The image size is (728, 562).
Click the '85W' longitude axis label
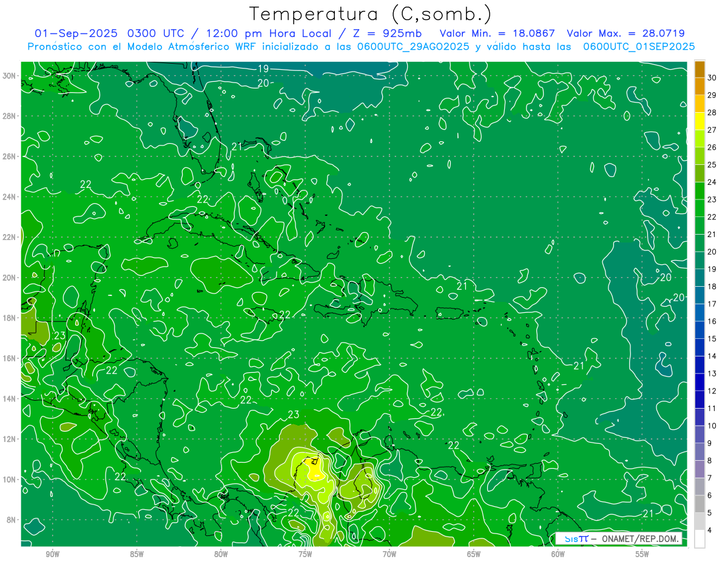tap(136, 554)
